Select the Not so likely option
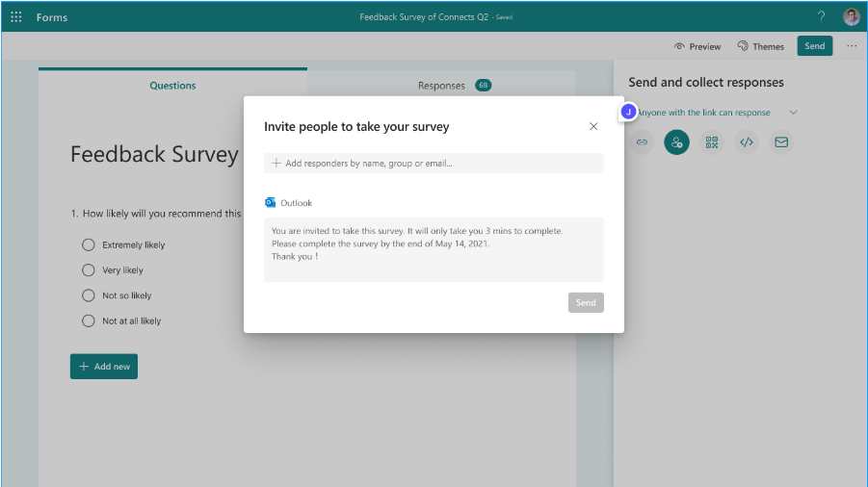The width and height of the screenshot is (868, 487). (x=117, y=295)
